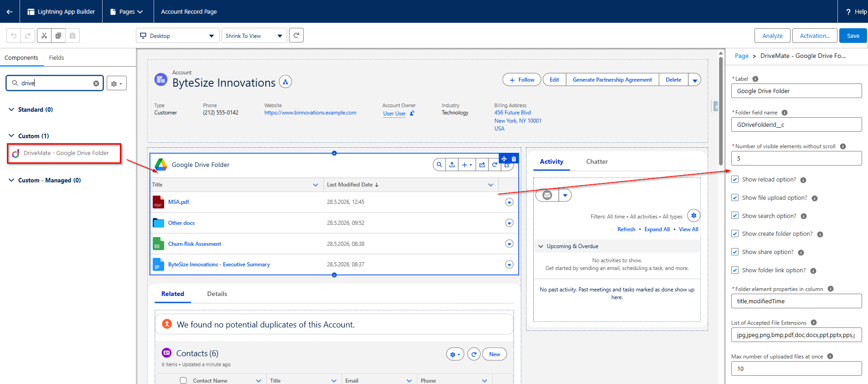Collapse the Custom (1) components section

pyautogui.click(x=11, y=136)
